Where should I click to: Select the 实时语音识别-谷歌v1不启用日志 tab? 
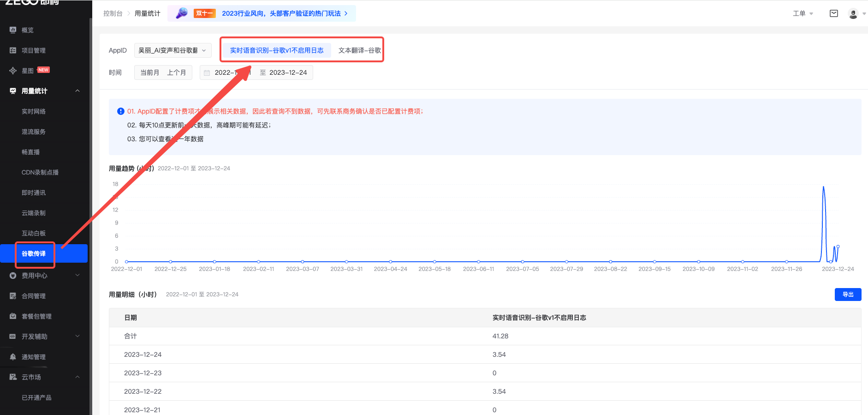(x=277, y=50)
